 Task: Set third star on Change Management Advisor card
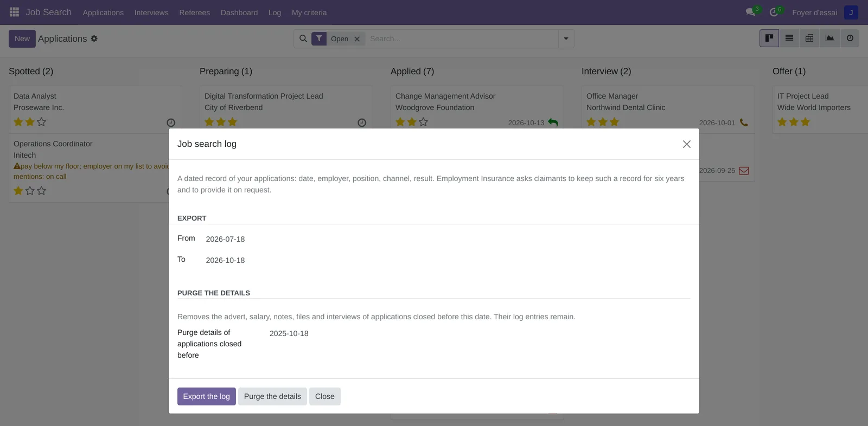pos(424,122)
